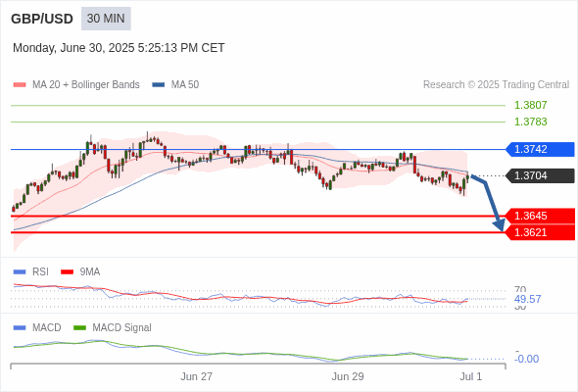This screenshot has width=578, height=392.
Task: Toggle the RSI legend entry
Action: [x=31, y=271]
